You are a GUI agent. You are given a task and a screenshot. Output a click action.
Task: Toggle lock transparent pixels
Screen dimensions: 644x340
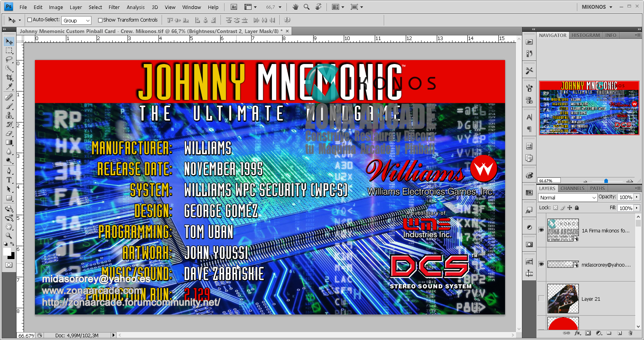(x=555, y=208)
